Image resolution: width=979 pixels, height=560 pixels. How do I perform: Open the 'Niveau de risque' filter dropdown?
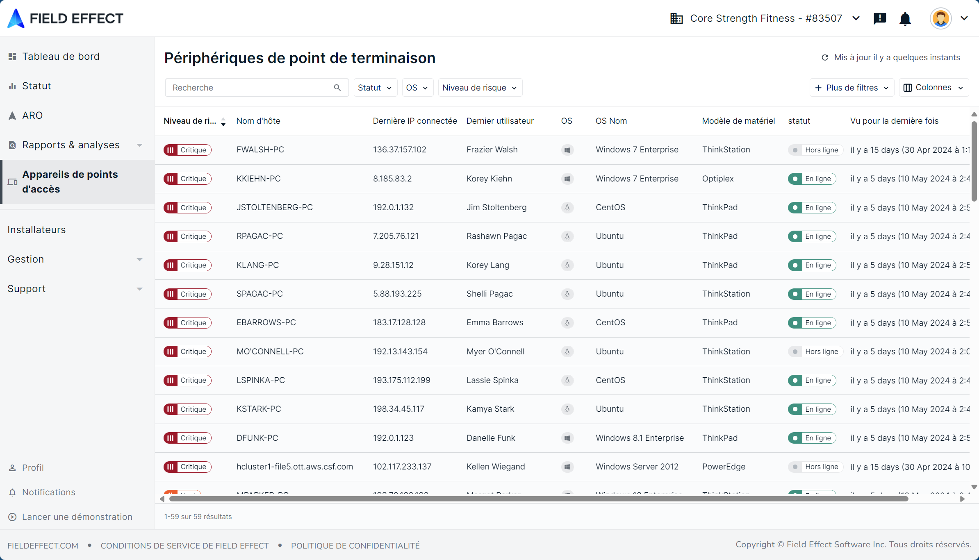click(480, 88)
